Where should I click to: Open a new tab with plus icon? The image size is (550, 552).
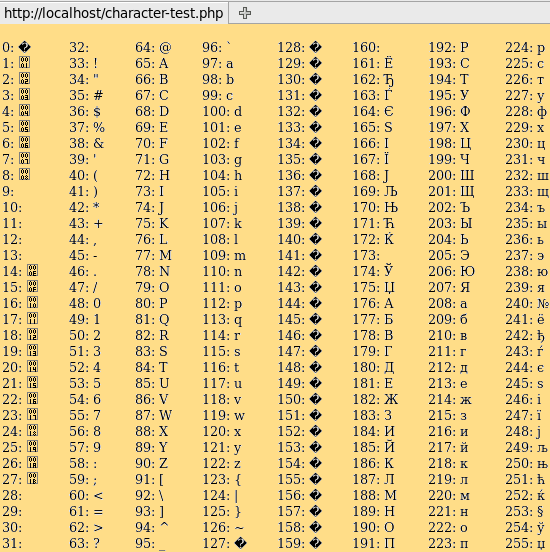click(x=245, y=13)
